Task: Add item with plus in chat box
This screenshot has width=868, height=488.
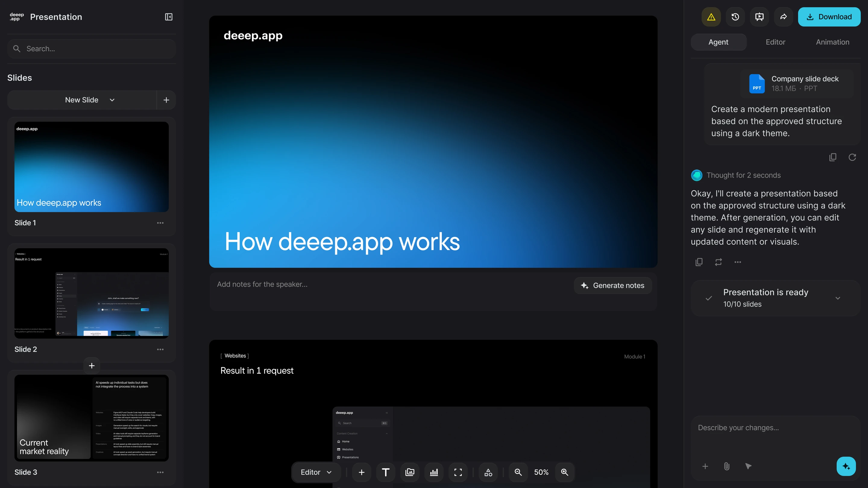Action: [x=705, y=466]
